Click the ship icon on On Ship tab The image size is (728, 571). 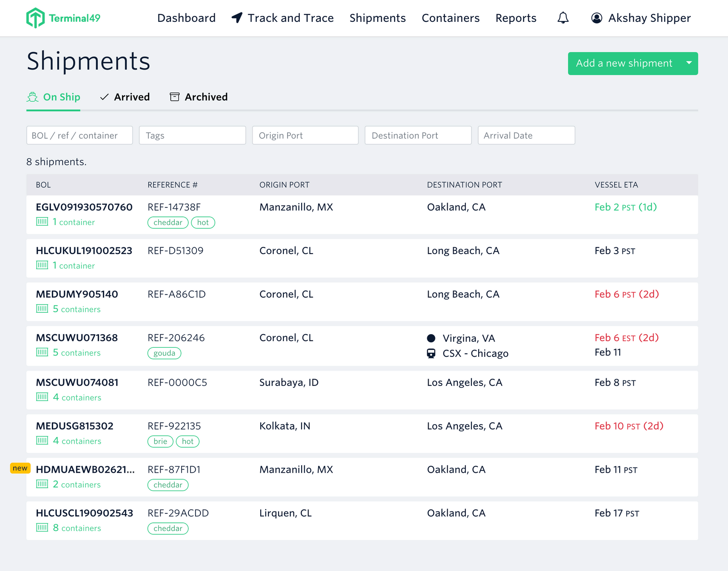coord(32,96)
